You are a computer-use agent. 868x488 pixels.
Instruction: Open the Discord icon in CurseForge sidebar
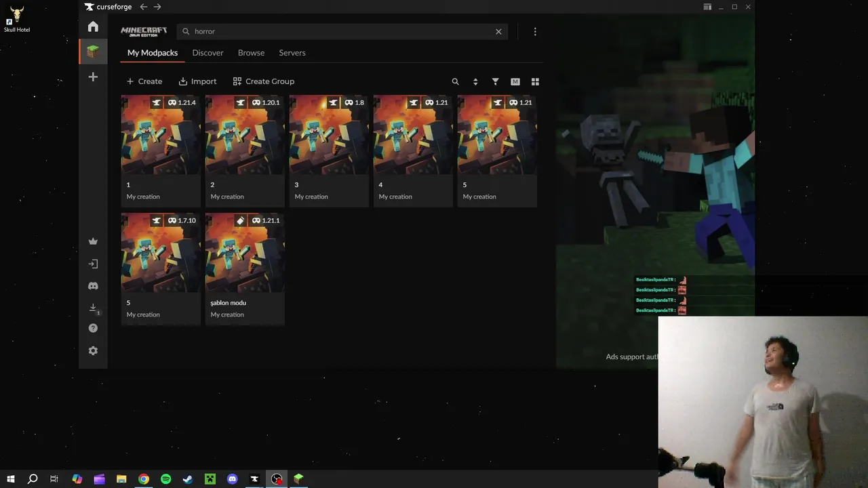[x=93, y=286]
